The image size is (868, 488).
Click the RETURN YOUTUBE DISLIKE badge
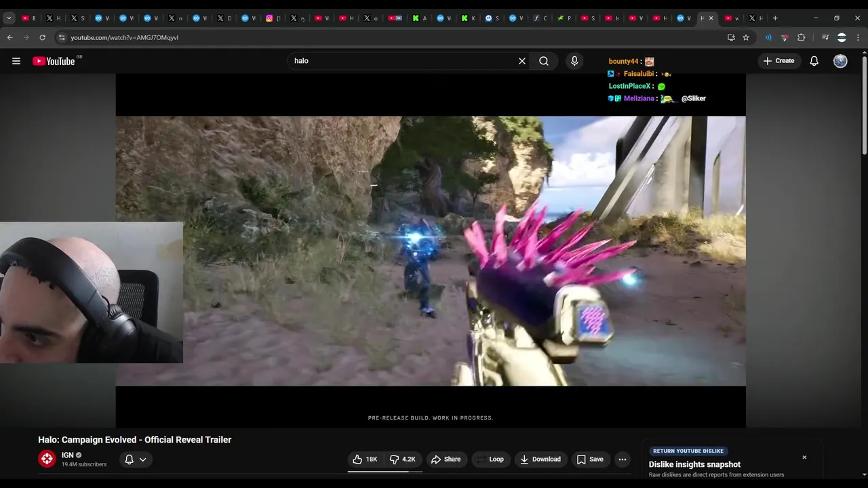click(688, 451)
